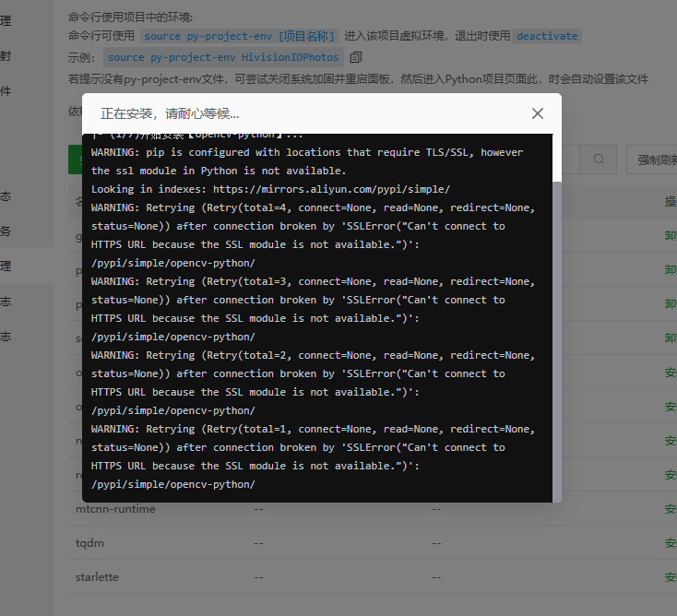Select the starlette package row

[x=373, y=576]
